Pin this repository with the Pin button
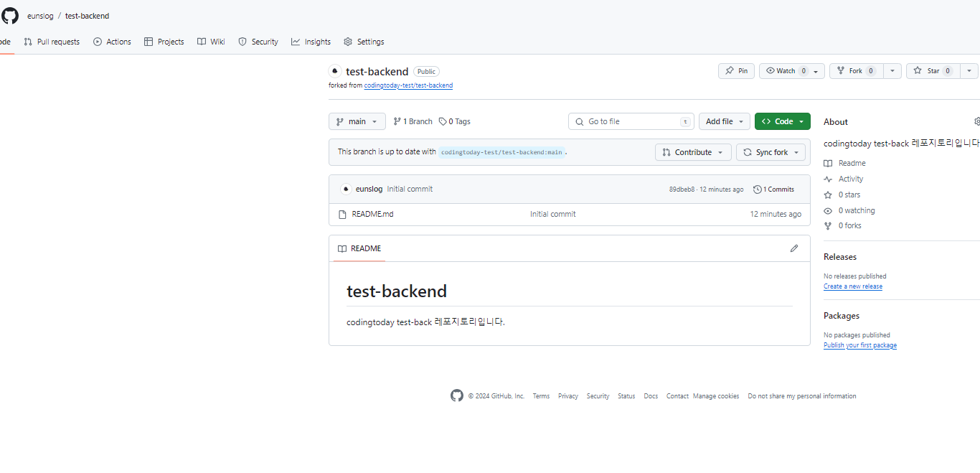 [x=736, y=71]
